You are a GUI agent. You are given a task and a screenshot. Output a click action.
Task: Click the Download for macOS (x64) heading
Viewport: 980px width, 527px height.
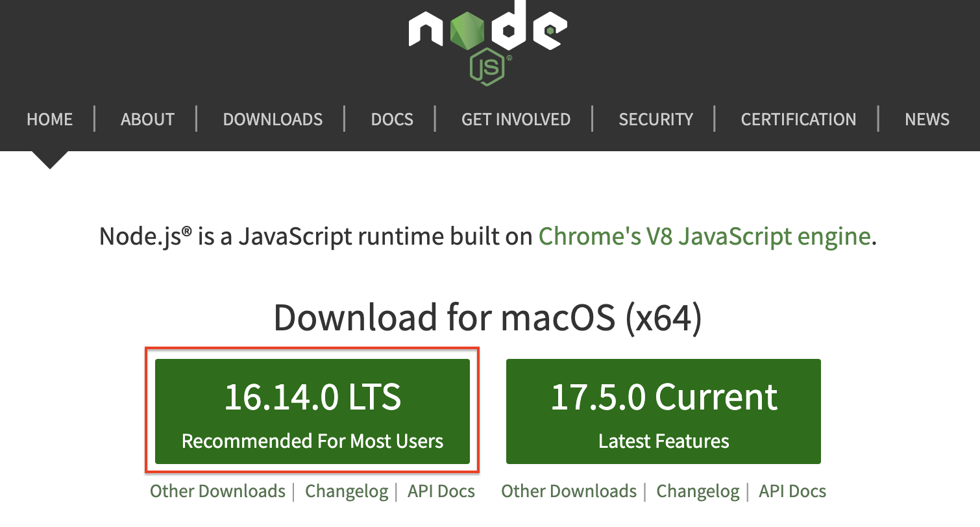(x=487, y=318)
